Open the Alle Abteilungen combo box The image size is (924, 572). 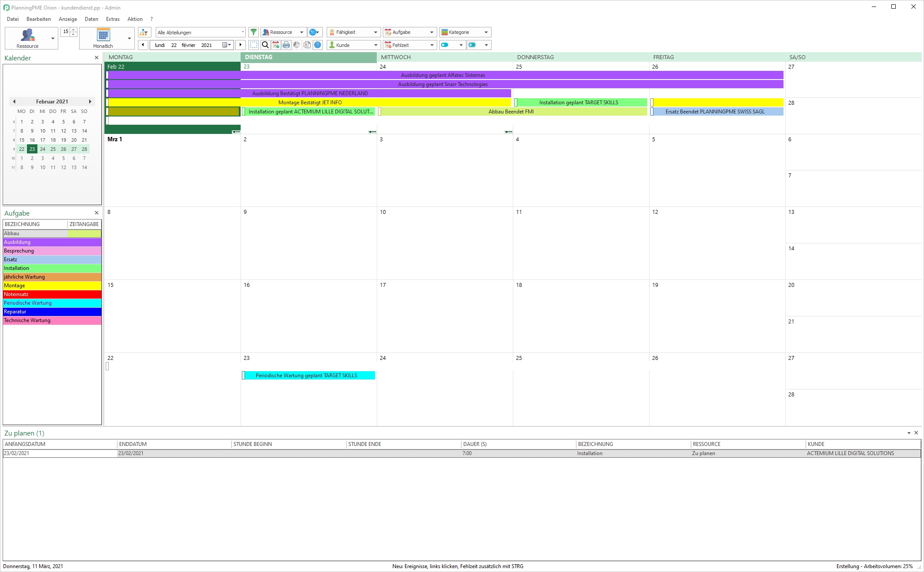click(201, 32)
